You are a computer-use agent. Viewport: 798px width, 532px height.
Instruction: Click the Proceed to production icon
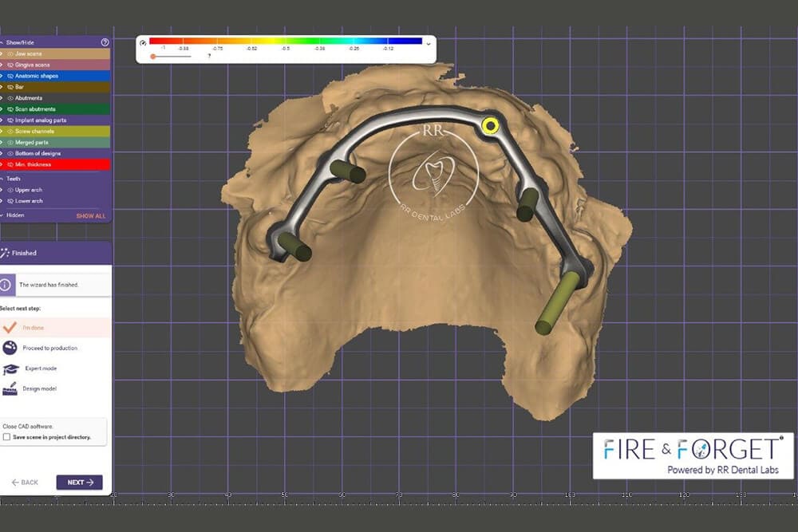[10, 348]
